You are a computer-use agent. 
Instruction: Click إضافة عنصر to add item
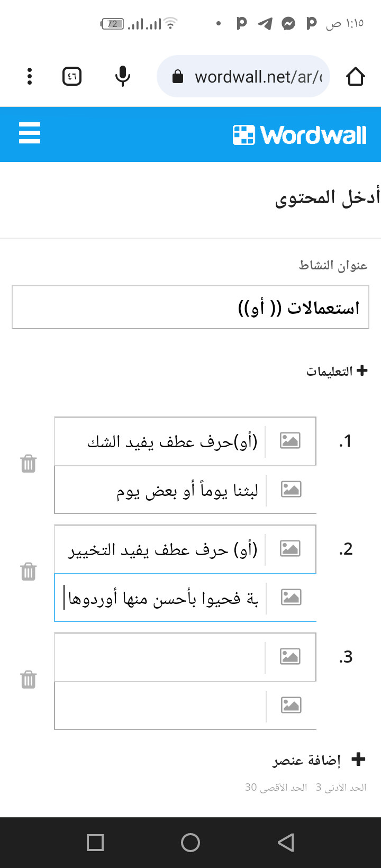319,760
